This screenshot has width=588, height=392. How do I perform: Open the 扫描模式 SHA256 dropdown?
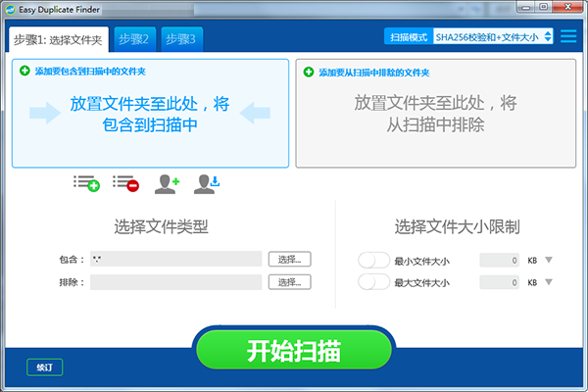coord(493,37)
